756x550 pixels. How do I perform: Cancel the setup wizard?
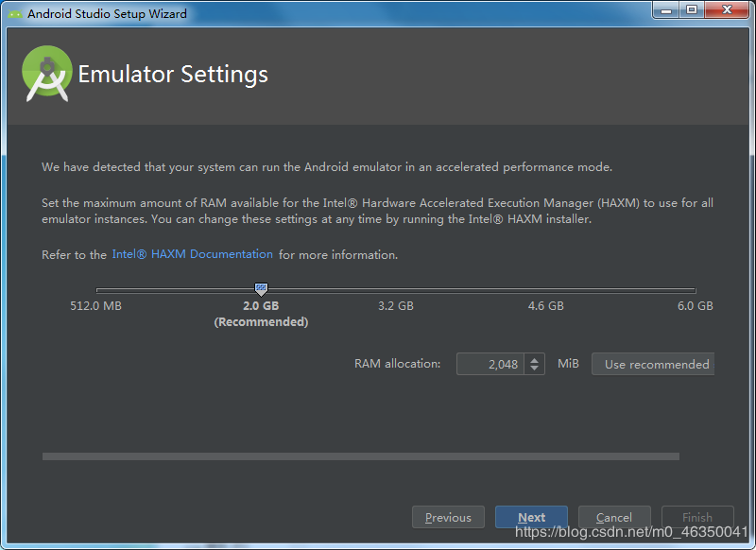click(614, 517)
